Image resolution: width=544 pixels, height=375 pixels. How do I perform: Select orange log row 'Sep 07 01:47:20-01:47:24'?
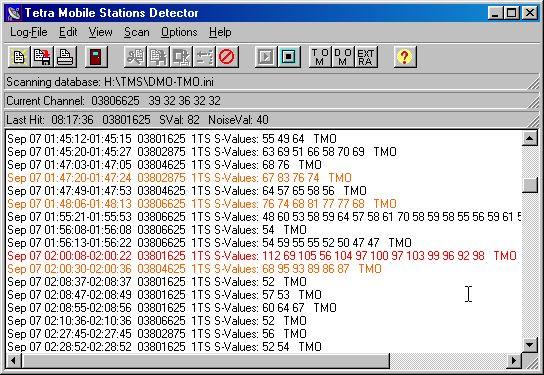click(179, 178)
